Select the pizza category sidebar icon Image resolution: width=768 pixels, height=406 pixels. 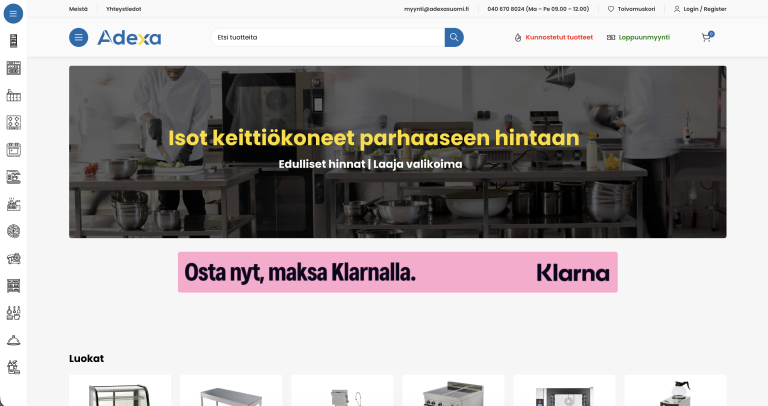[14, 231]
